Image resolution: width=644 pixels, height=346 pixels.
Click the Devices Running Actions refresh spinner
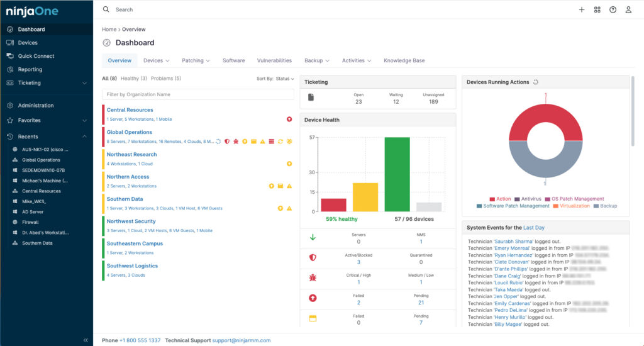pyautogui.click(x=536, y=82)
